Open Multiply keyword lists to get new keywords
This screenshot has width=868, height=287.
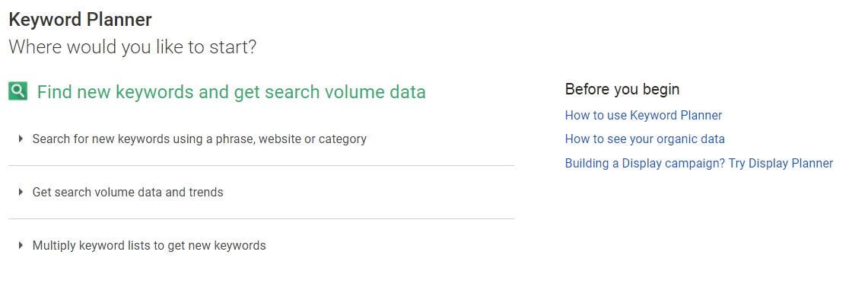coord(149,245)
